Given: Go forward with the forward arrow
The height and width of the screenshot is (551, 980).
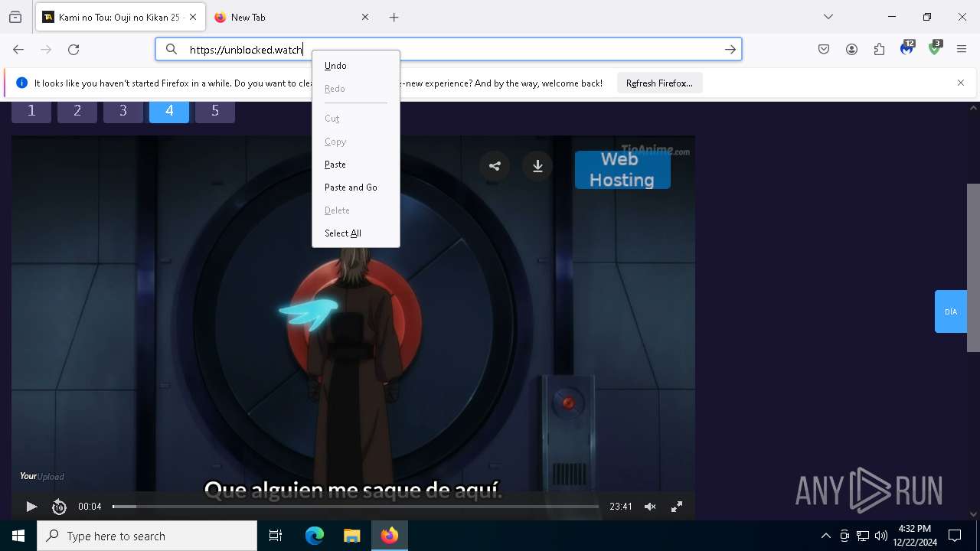Looking at the screenshot, I should [46, 49].
